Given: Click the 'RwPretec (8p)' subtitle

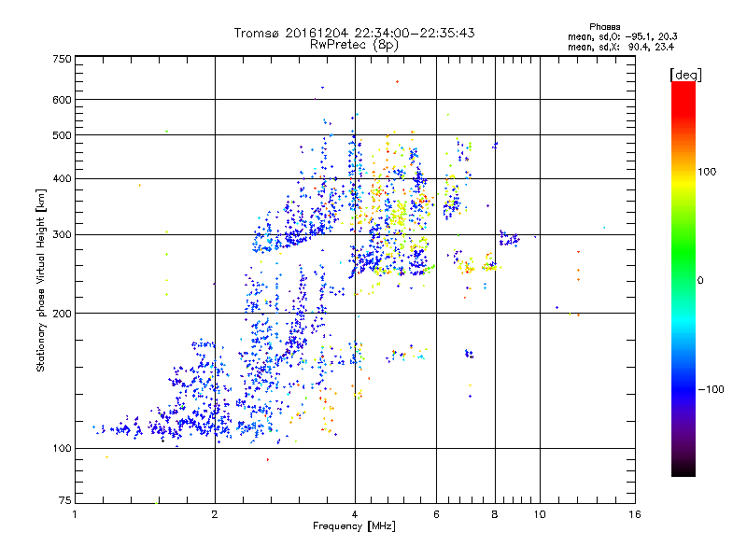Looking at the screenshot, I should 354,45.
